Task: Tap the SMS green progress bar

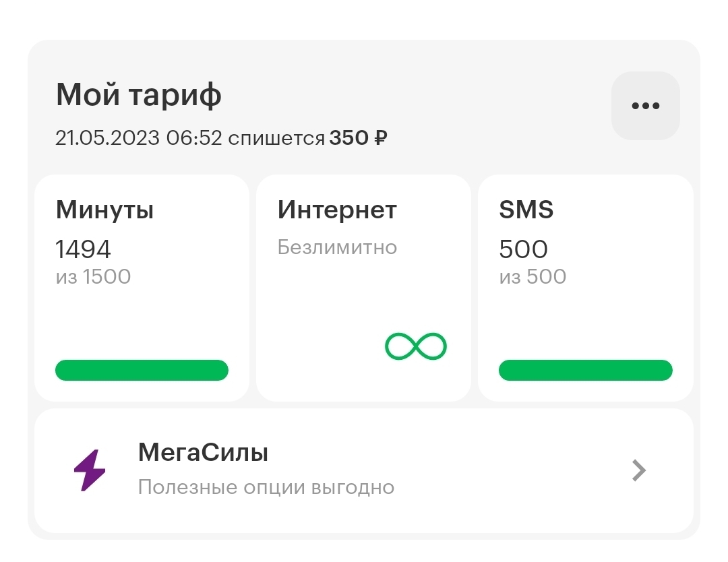Action: [x=585, y=371]
